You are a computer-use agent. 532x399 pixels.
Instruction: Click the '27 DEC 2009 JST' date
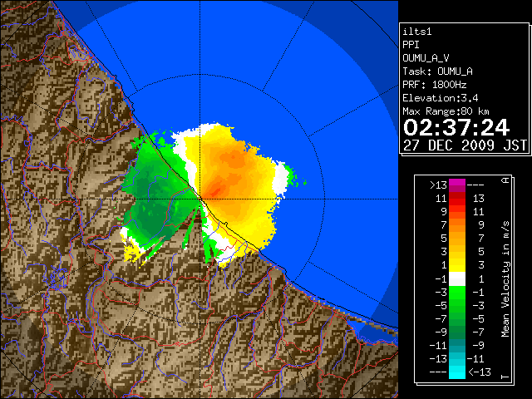click(465, 145)
